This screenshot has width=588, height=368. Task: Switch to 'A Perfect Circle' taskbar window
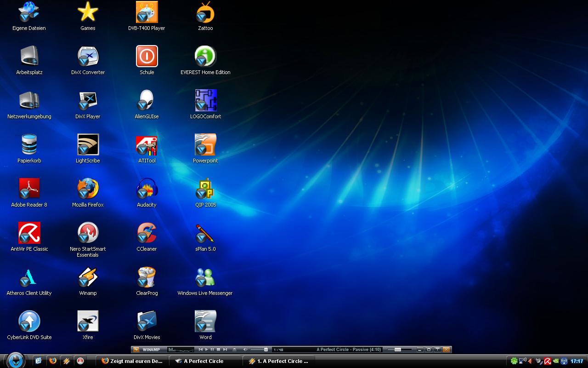205,361
